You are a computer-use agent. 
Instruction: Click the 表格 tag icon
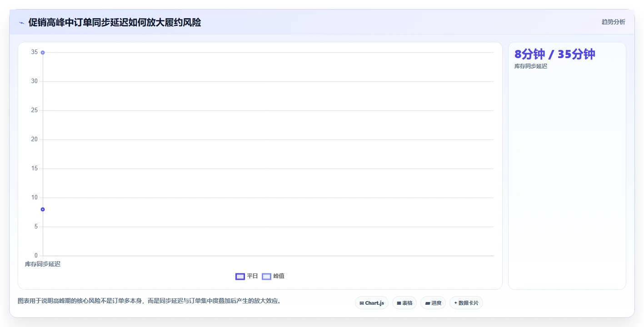(399, 303)
